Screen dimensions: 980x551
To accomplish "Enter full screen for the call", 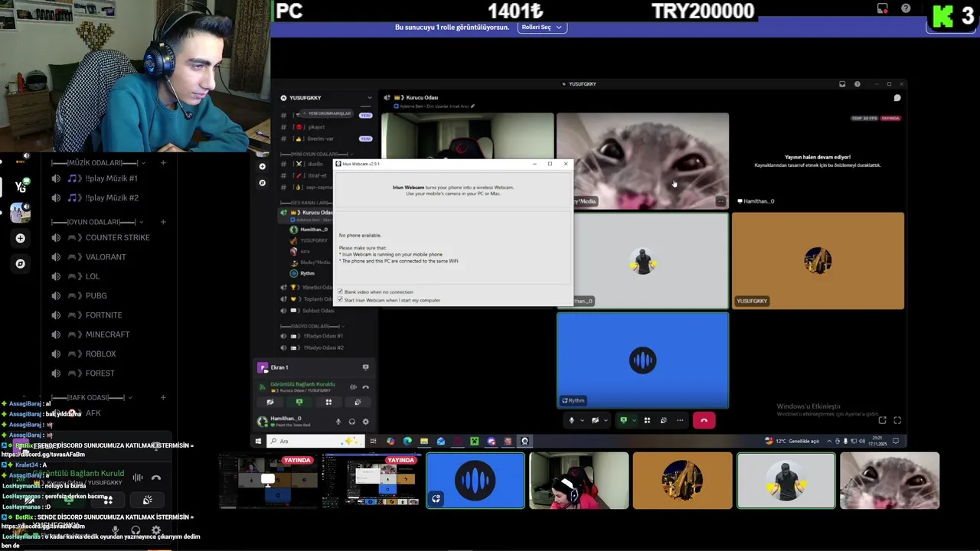I will [x=897, y=420].
